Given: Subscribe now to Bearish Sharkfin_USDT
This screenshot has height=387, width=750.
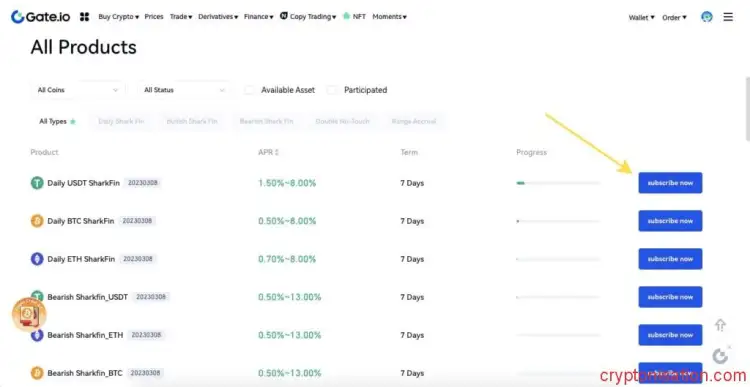Looking at the screenshot, I should tap(670, 297).
